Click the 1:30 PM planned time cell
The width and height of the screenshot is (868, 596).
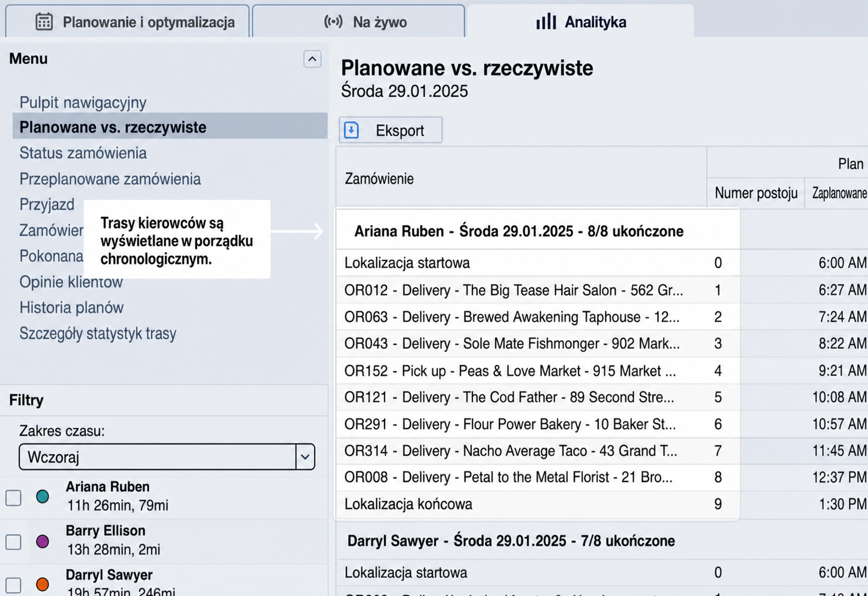[x=843, y=504]
